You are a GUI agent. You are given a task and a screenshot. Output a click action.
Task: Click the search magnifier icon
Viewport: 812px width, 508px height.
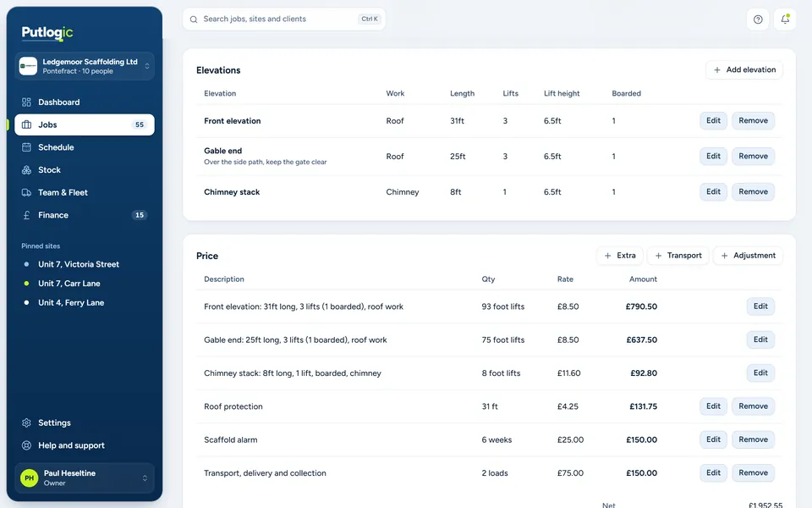coord(194,19)
